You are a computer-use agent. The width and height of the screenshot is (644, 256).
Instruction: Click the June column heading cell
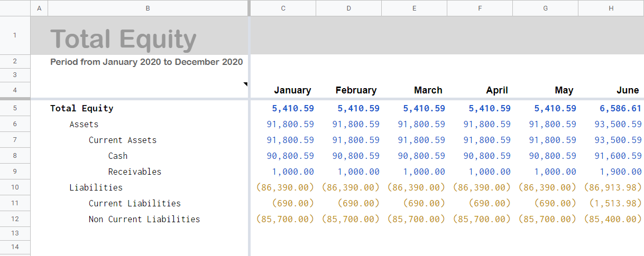[x=611, y=90]
